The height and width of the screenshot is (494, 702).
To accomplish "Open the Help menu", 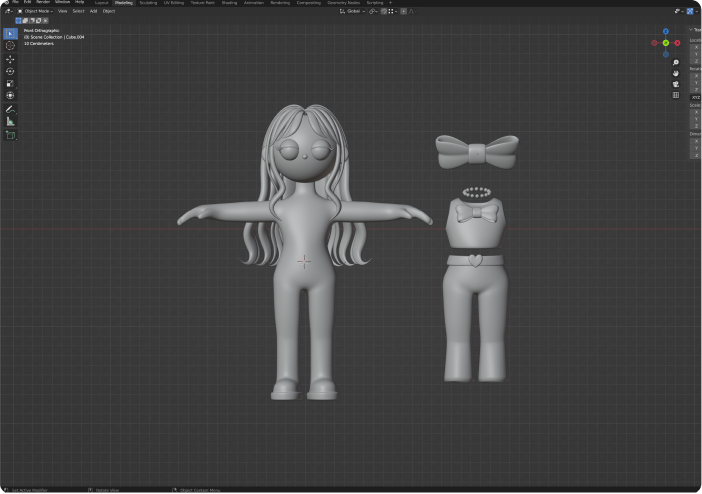I will click(79, 2).
